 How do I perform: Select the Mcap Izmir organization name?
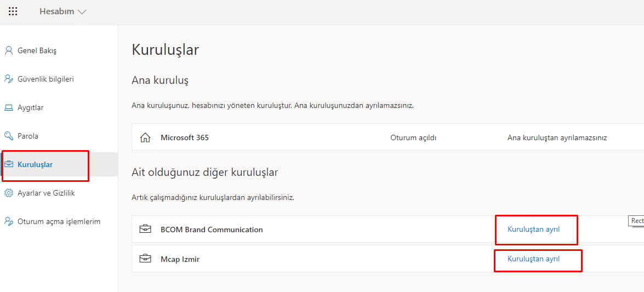180,260
